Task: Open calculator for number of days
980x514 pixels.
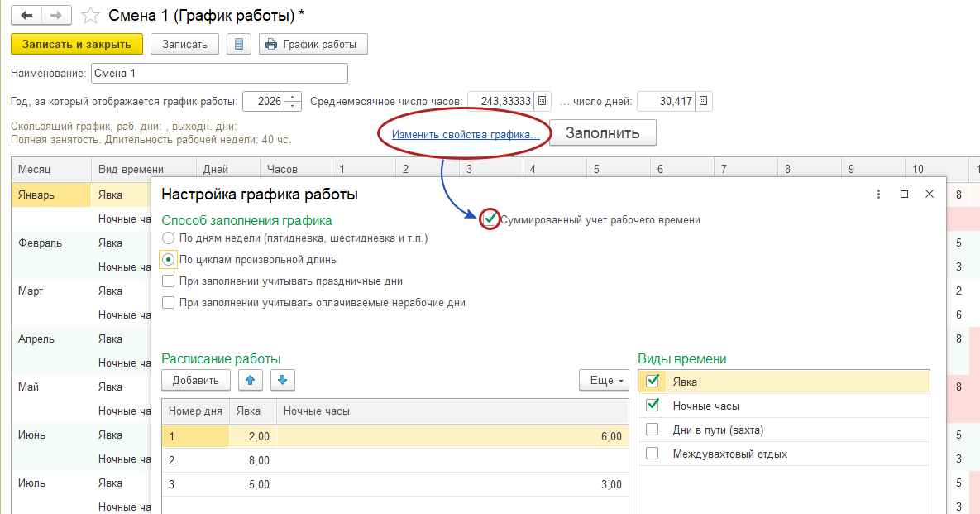Action: 703,102
